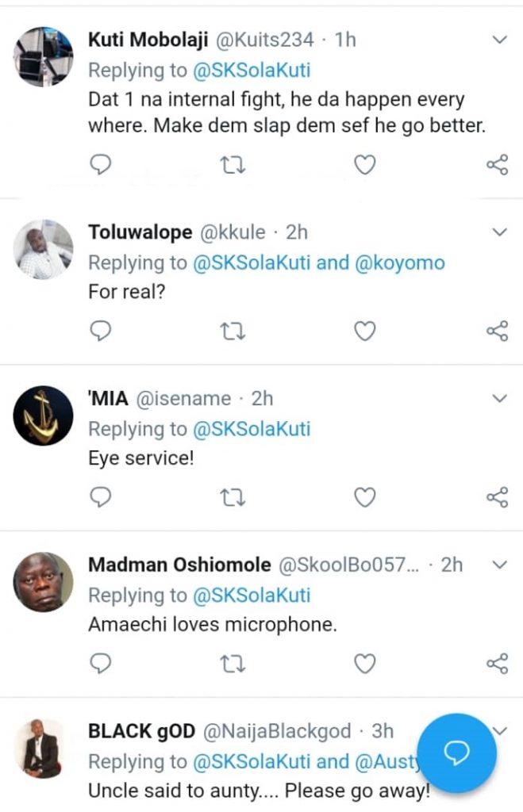Retweet the "Eye service!" tweet
Screen dimensions: 523x812
(x=233, y=497)
